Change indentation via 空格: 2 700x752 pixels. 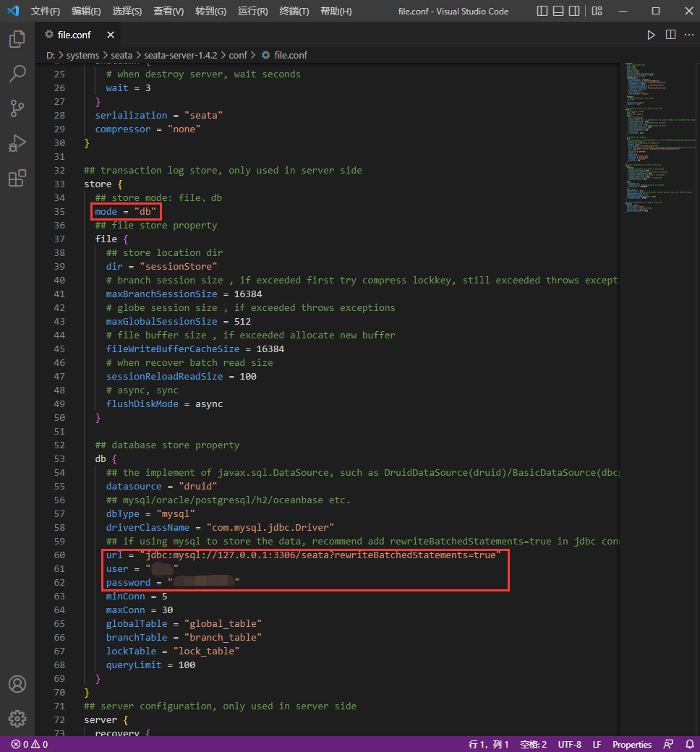pos(534,744)
